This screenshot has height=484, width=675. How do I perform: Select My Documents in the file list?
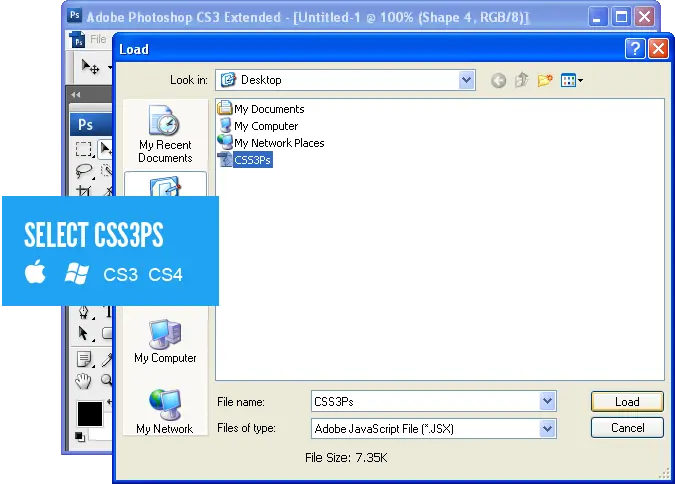(261, 109)
